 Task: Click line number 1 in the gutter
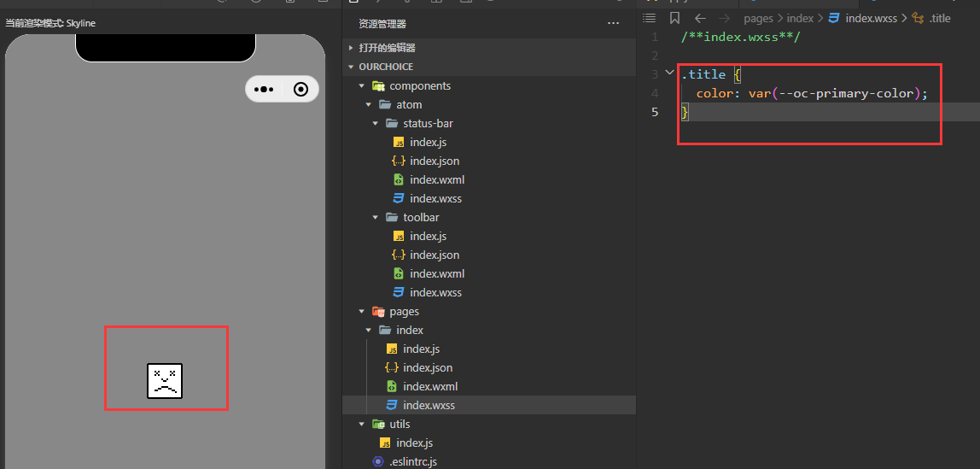[655, 37]
